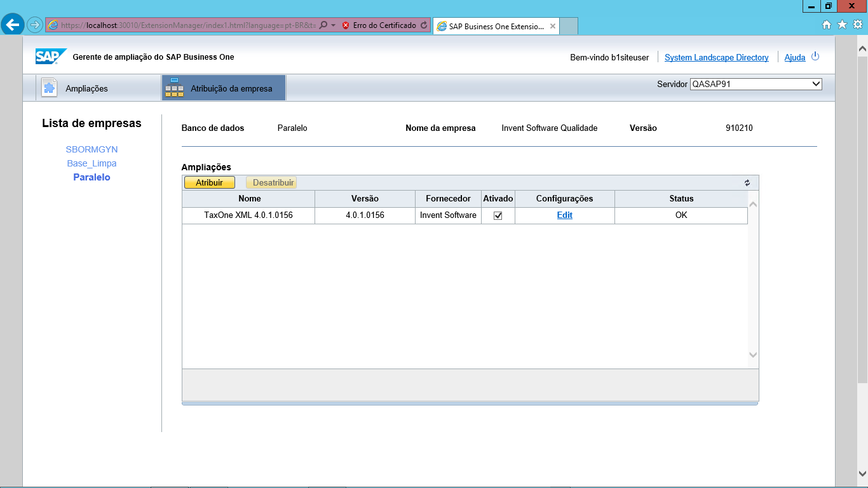Click the page scrollbar up arrow
The height and width of the screenshot is (488, 868).
(x=862, y=48)
